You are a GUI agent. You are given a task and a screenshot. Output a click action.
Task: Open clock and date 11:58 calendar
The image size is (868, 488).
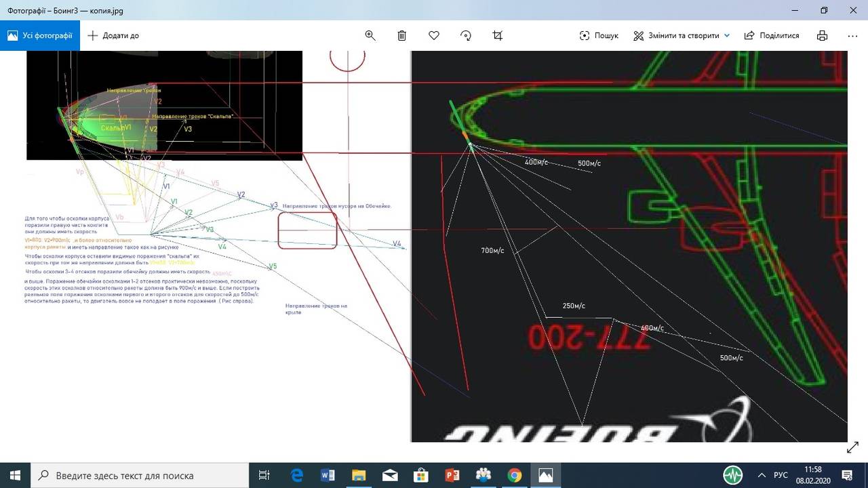click(x=813, y=475)
